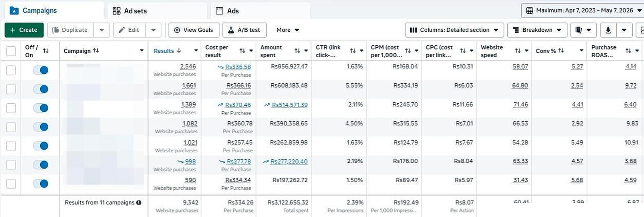The width and height of the screenshot is (644, 217).
Task: Sort by Amount spent arrows
Action: pos(297,51)
